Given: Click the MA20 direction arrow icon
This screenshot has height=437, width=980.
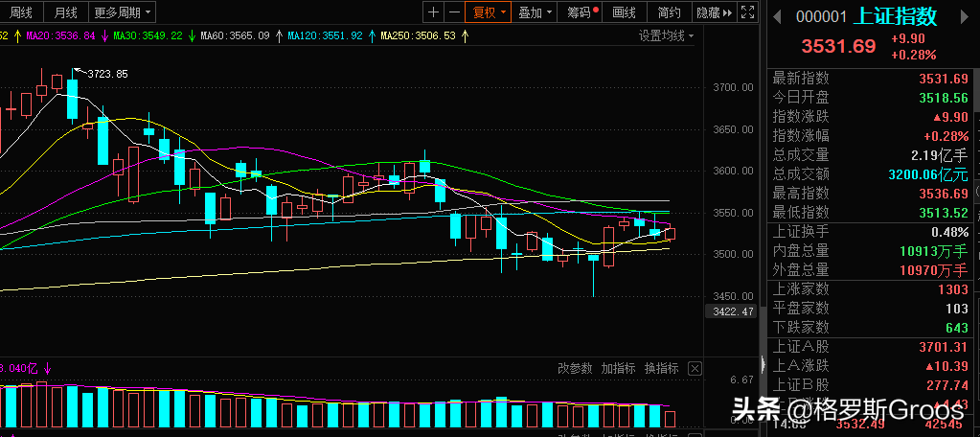Looking at the screenshot, I should click(103, 36).
